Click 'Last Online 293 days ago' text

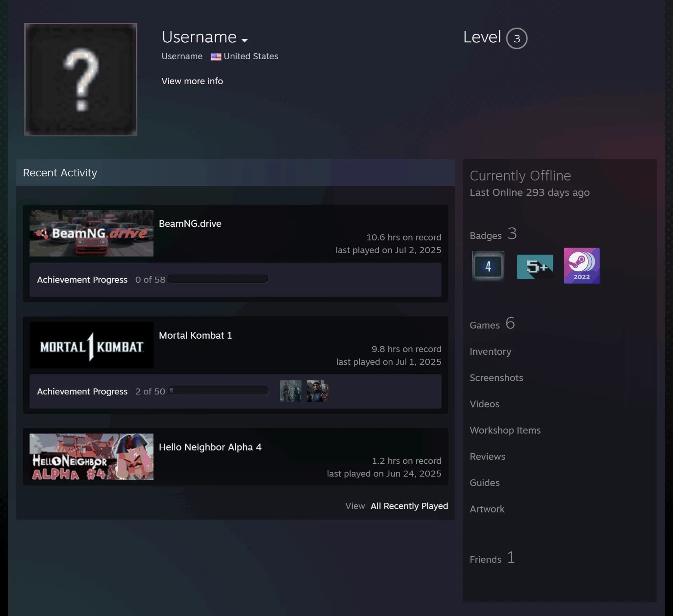[x=530, y=193]
